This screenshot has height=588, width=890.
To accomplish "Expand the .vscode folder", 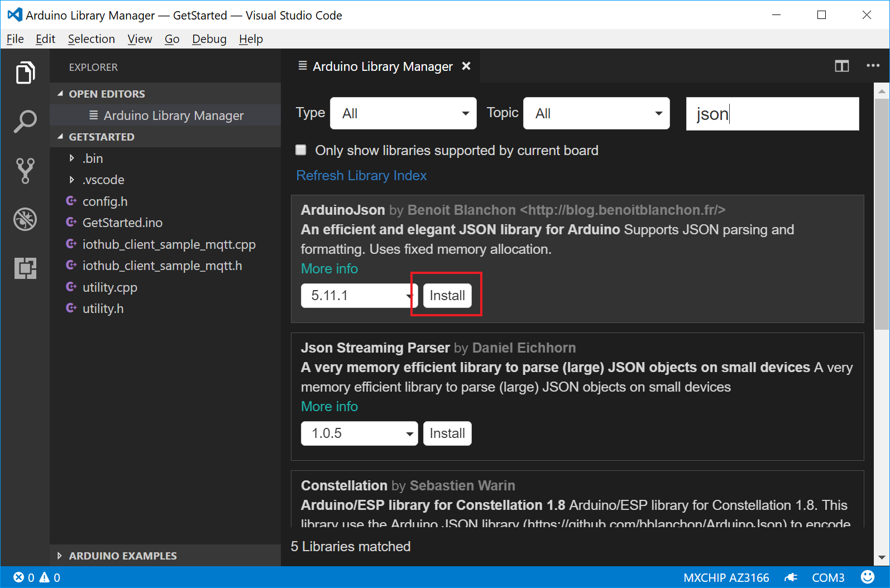I will pos(103,180).
